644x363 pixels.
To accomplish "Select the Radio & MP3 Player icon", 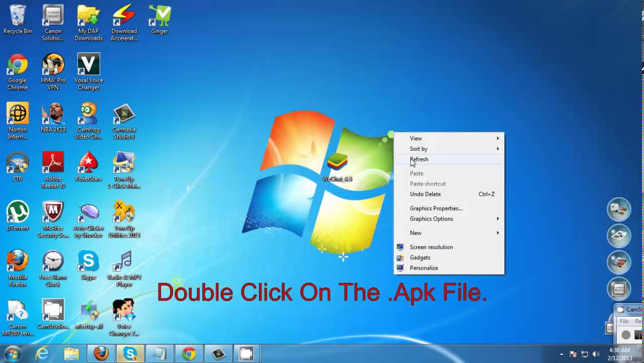I will 124,269.
